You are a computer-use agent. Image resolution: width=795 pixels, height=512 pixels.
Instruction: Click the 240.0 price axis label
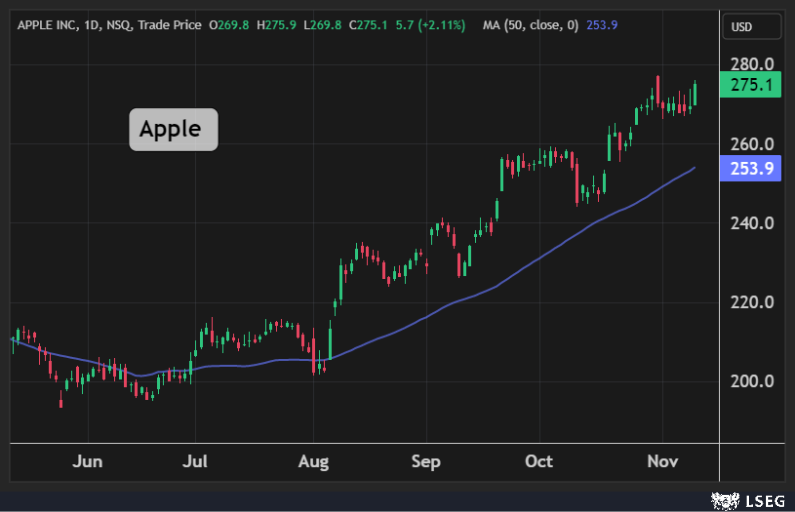point(754,223)
